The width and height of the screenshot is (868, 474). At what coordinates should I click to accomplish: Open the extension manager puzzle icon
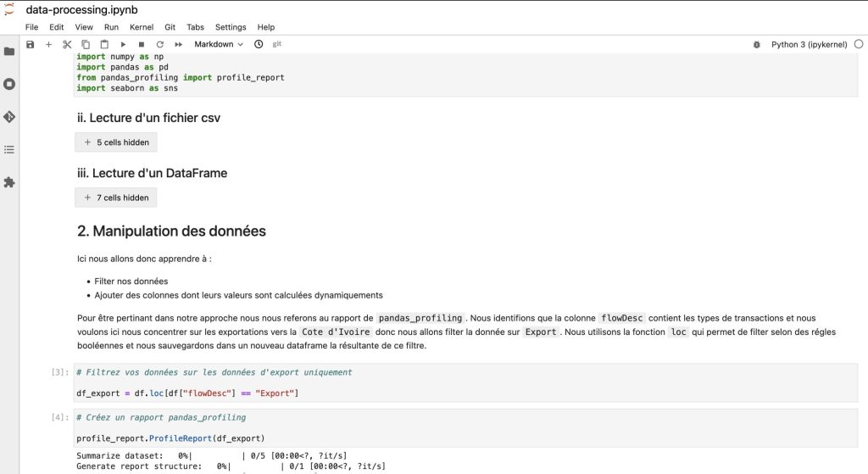coord(9,182)
